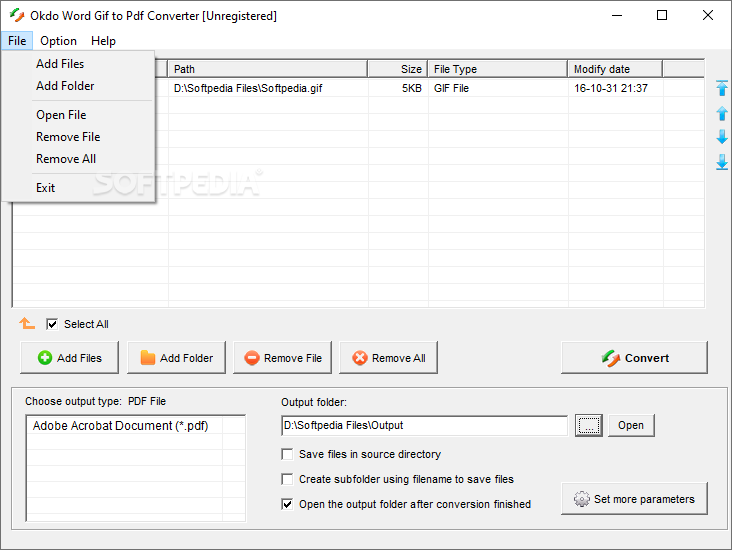Image resolution: width=732 pixels, height=550 pixels.
Task: Open Set more parameters
Action: click(634, 499)
